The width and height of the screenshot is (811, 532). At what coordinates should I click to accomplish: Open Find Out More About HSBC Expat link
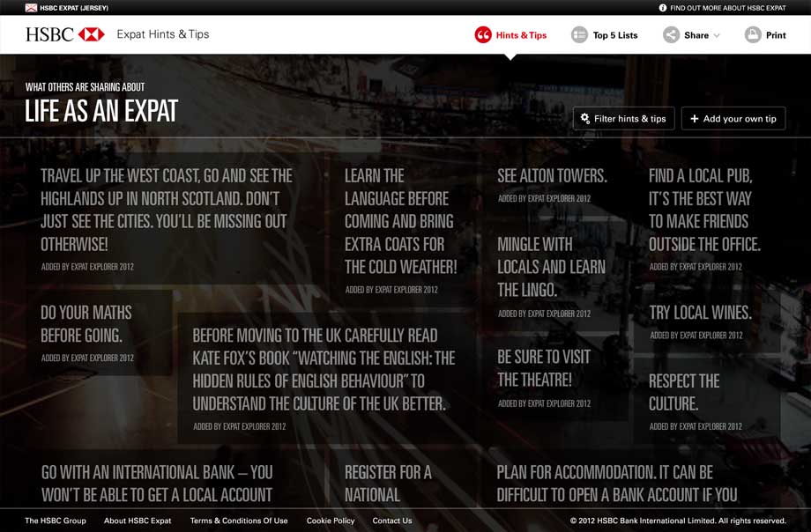727,8
